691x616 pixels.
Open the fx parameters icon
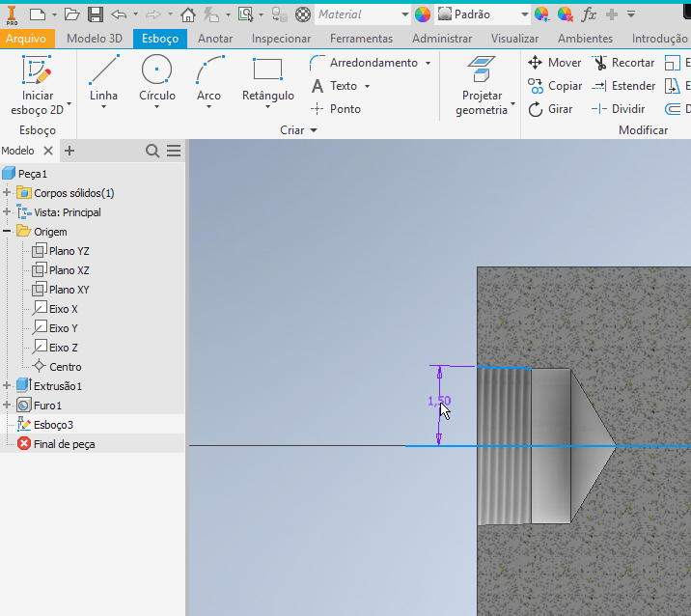click(589, 14)
